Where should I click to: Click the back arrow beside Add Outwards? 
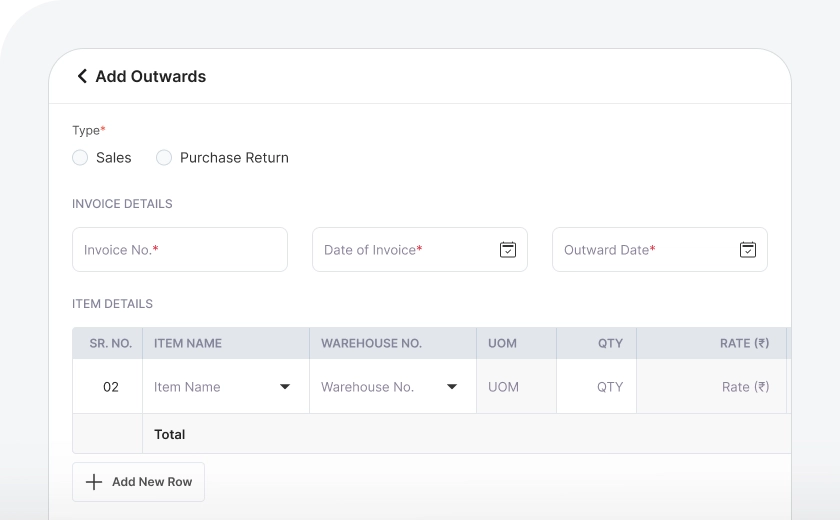[x=82, y=76]
